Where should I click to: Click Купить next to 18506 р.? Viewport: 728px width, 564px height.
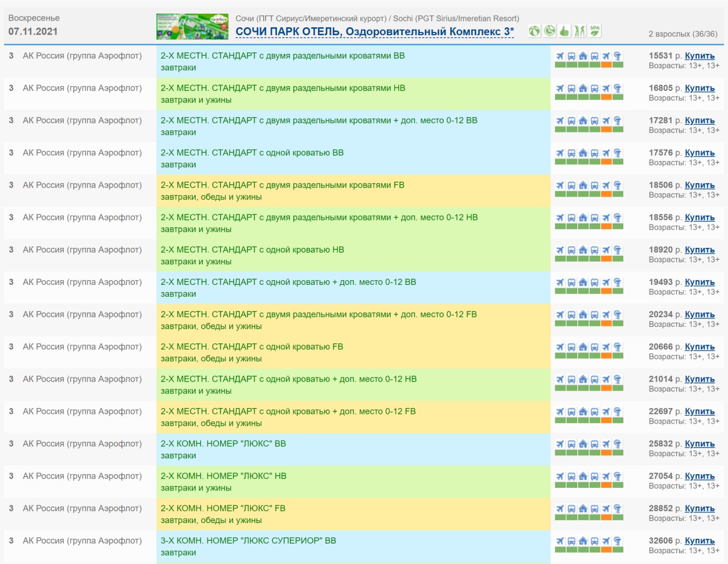(700, 185)
